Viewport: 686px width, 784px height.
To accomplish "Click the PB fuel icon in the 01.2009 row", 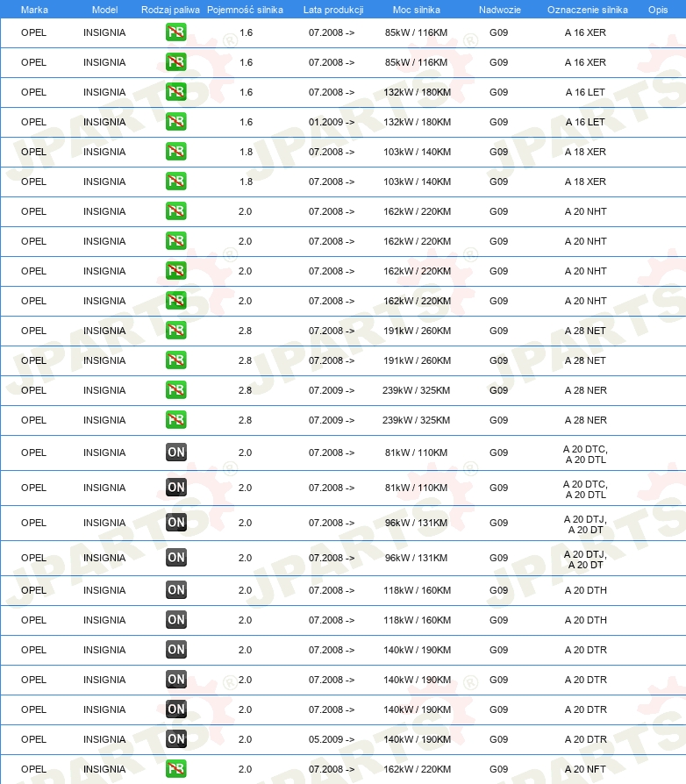I will coord(176,122).
